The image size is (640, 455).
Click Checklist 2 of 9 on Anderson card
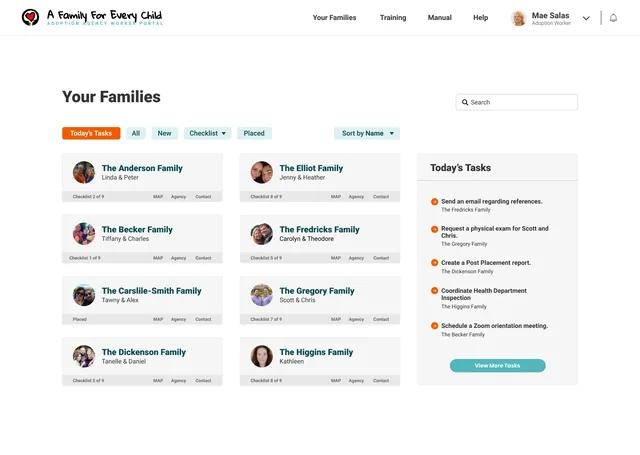pyautogui.click(x=88, y=197)
